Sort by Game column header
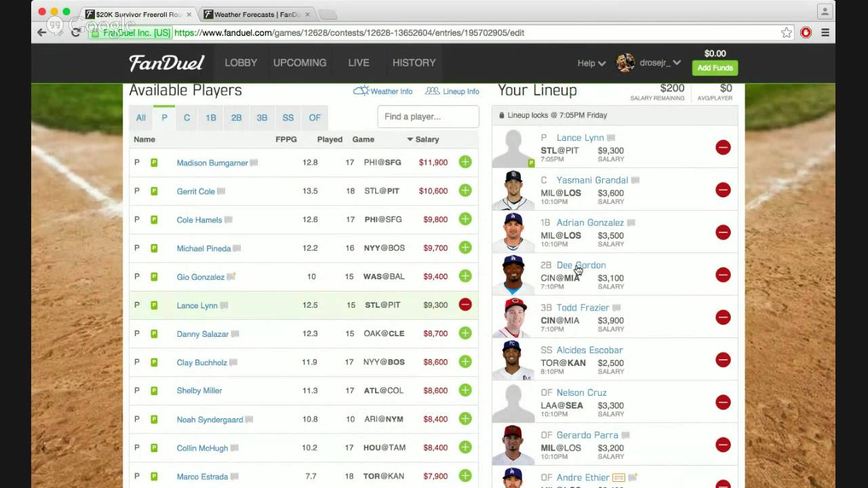 (363, 139)
